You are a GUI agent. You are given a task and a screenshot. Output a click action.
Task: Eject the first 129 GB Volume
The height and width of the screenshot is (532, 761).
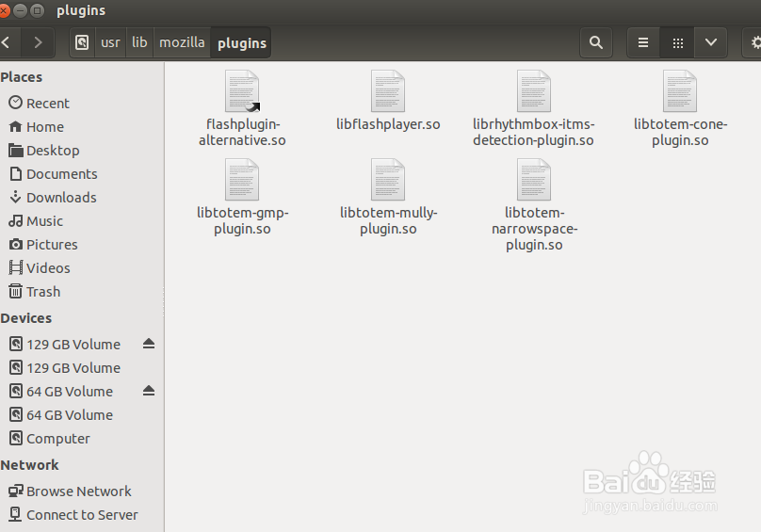point(149,344)
